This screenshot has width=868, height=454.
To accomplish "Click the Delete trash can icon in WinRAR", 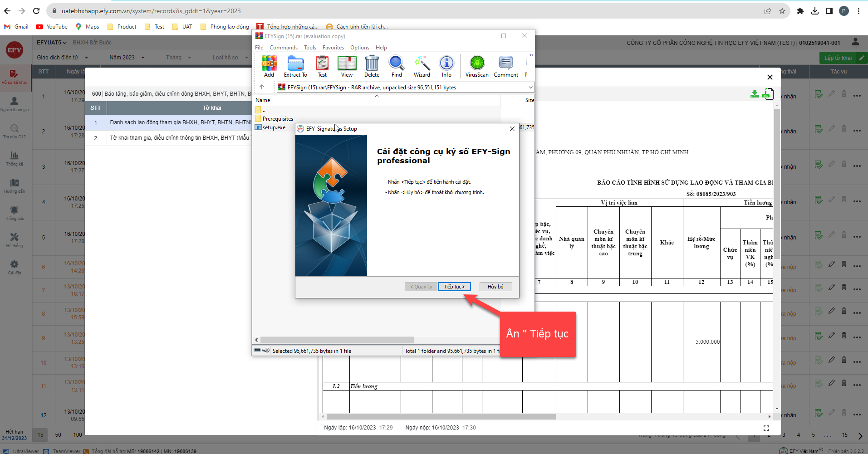I will (372, 66).
